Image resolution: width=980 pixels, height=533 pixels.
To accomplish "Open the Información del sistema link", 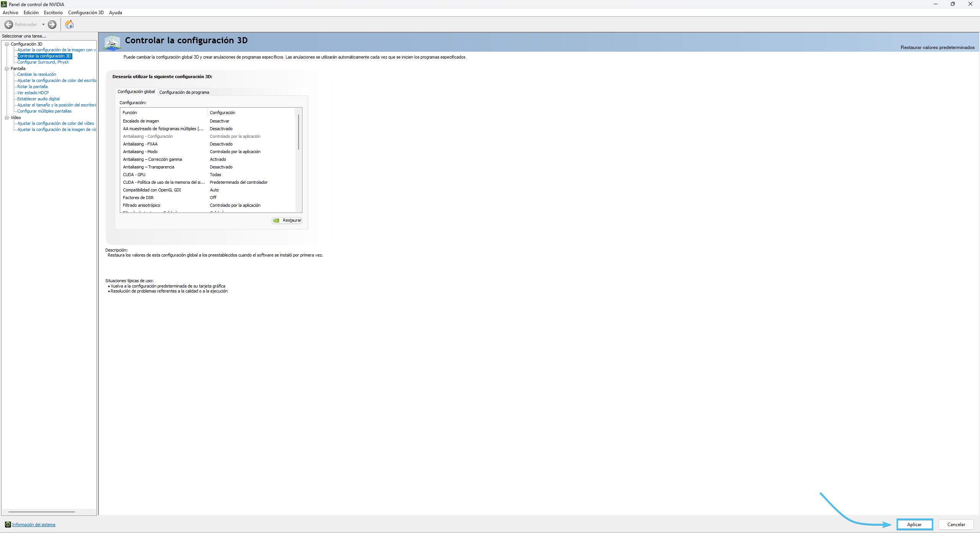I will [34, 525].
